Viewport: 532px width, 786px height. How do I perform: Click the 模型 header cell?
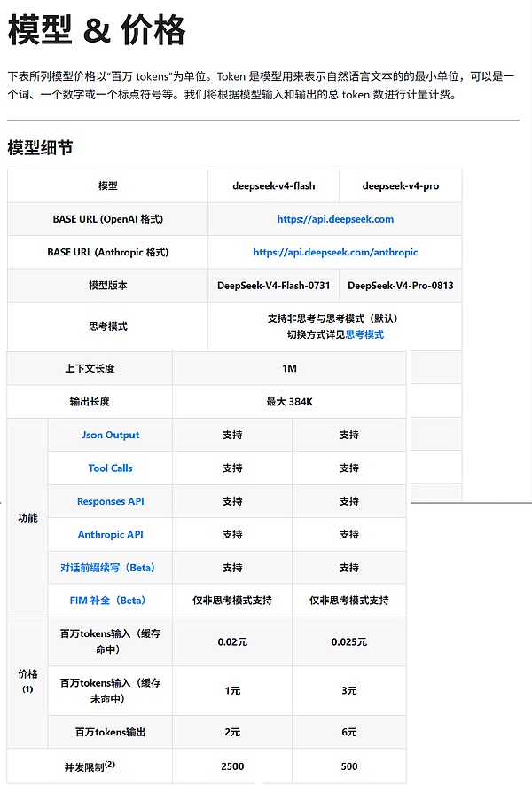click(x=107, y=186)
